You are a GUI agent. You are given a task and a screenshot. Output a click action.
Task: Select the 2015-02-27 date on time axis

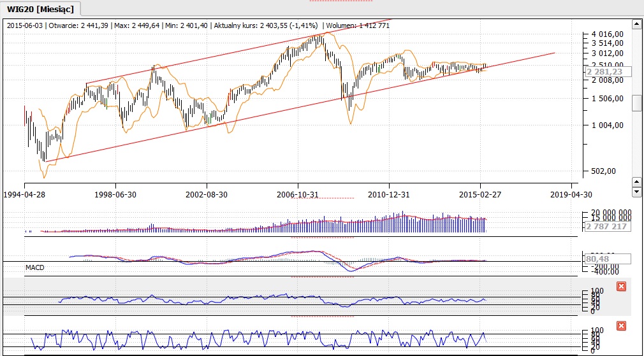click(482, 194)
